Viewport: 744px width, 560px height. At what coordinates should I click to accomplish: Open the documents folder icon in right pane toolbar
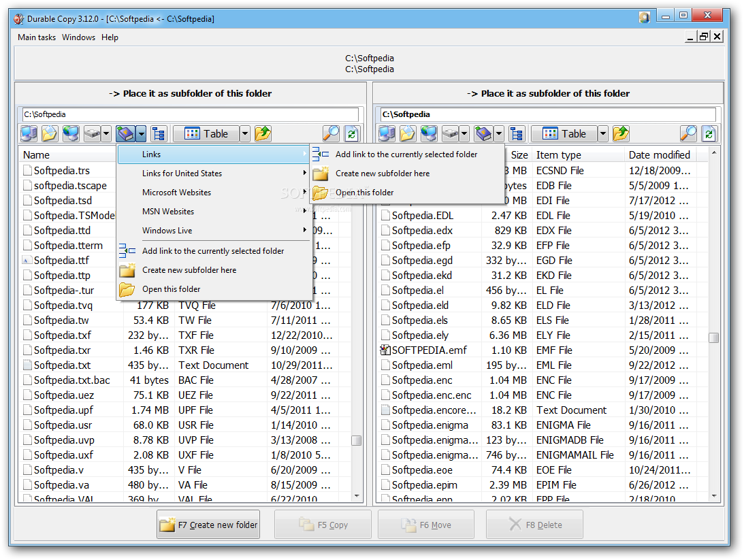pos(408,134)
